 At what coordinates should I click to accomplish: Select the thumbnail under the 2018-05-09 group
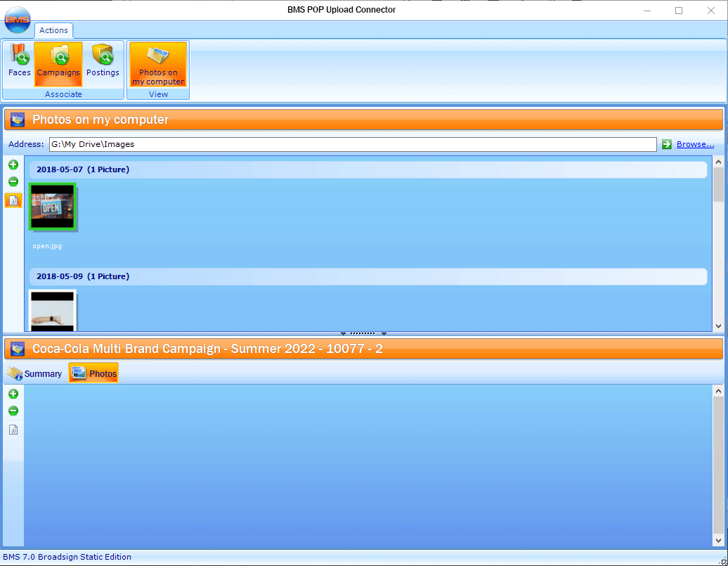click(53, 310)
